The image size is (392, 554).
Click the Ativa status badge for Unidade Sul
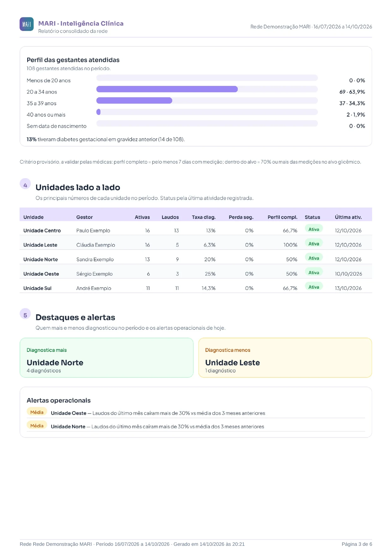314,287
